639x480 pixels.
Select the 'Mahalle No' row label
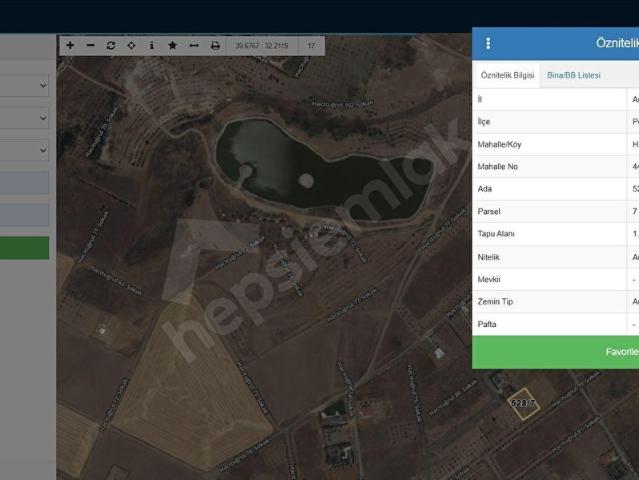498,166
